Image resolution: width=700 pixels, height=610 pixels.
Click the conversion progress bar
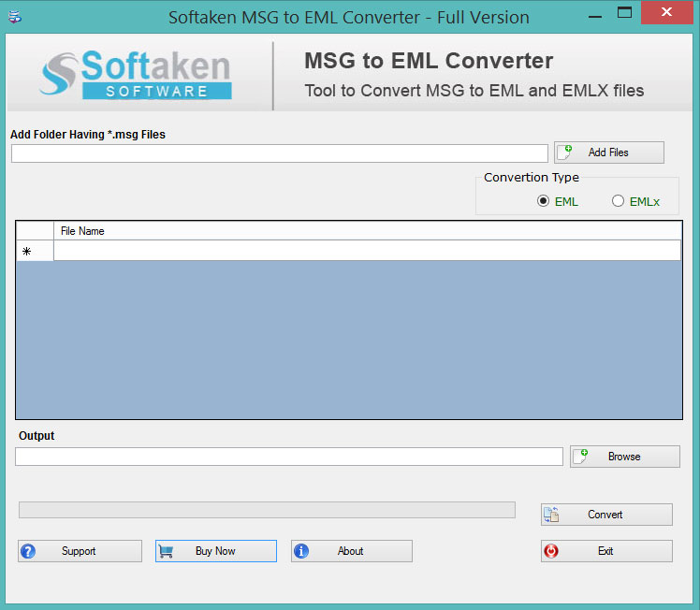(267, 510)
